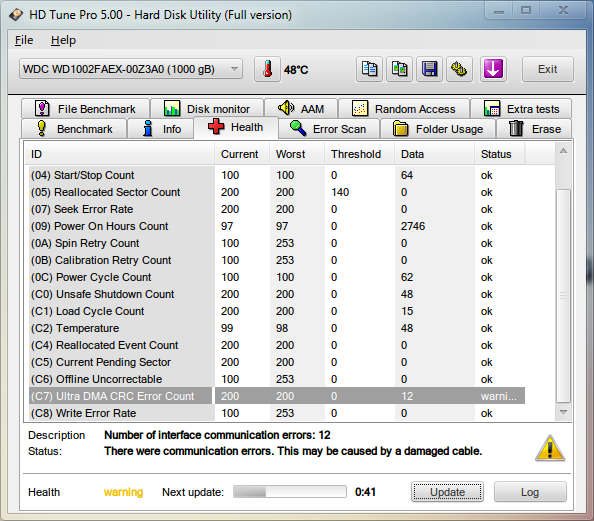Select the (09) Power On Hours Count row
This screenshot has width=594, height=521.
click(x=277, y=226)
